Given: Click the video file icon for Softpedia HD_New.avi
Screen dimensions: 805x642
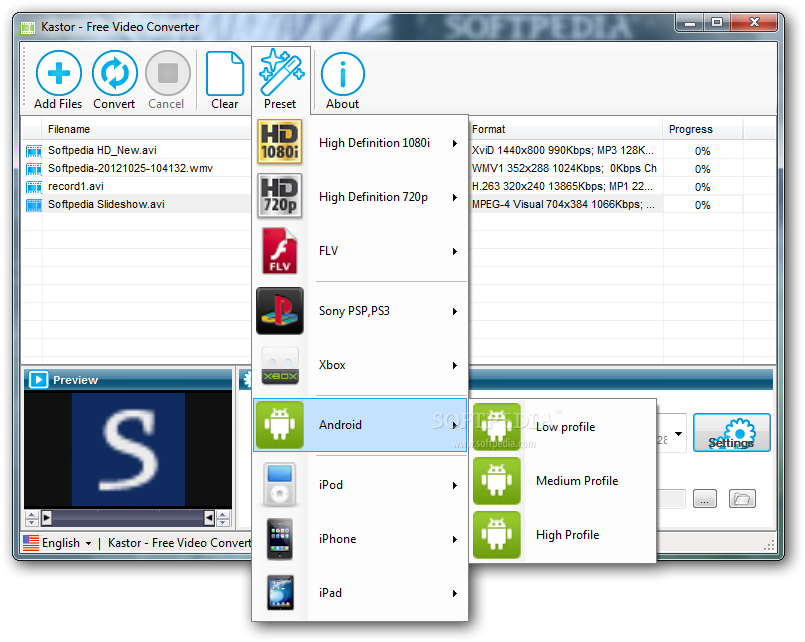Looking at the screenshot, I should click(34, 151).
